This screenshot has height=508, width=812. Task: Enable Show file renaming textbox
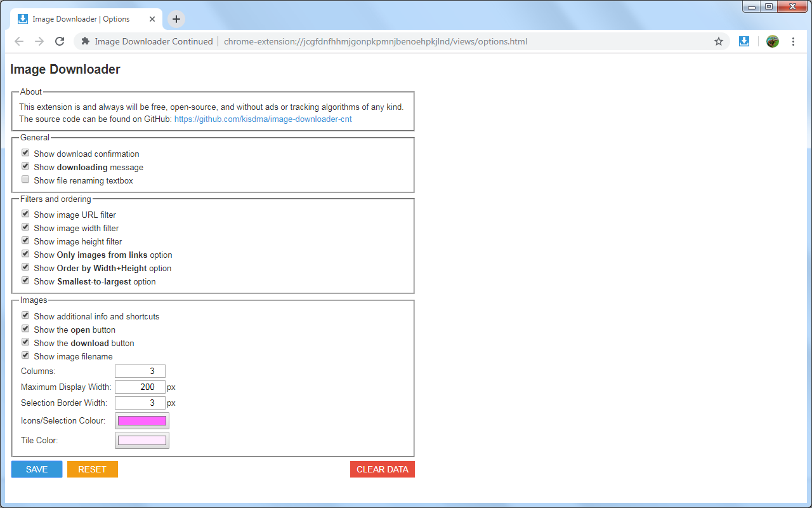pyautogui.click(x=25, y=180)
